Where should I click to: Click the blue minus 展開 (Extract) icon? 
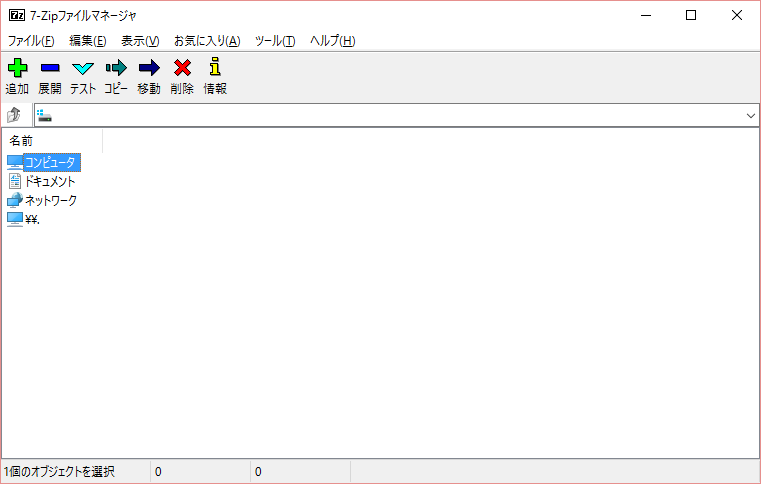(x=50, y=68)
